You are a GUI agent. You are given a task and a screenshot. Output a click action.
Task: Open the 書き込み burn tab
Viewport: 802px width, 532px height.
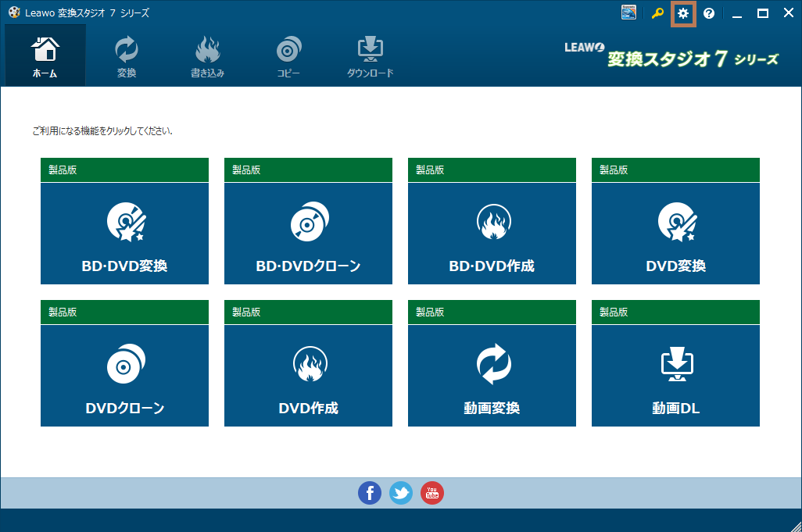pyautogui.click(x=208, y=57)
